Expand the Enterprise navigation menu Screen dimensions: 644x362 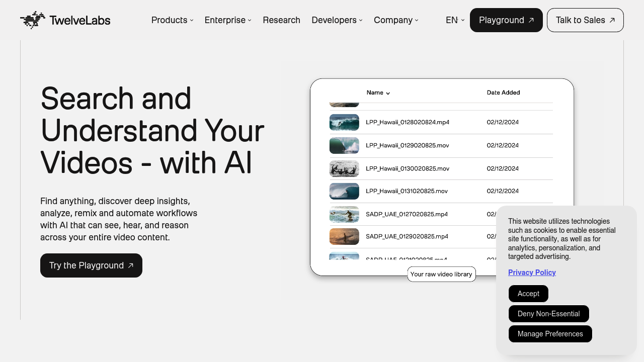click(x=227, y=20)
